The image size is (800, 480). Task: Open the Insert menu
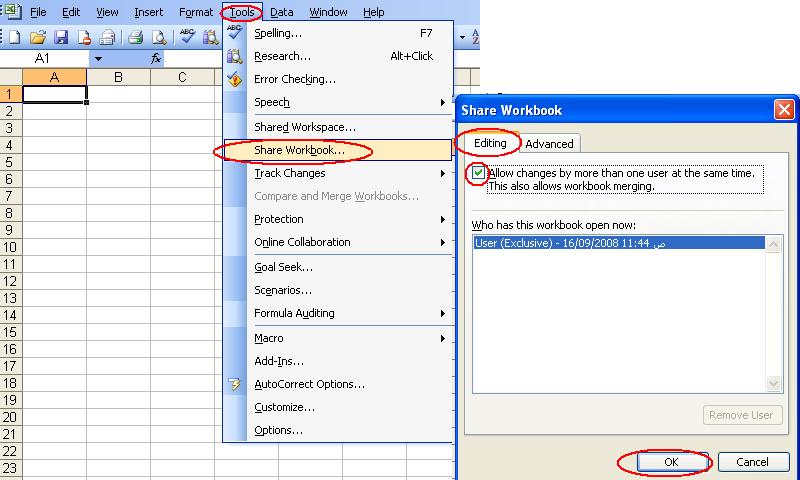coord(148,12)
